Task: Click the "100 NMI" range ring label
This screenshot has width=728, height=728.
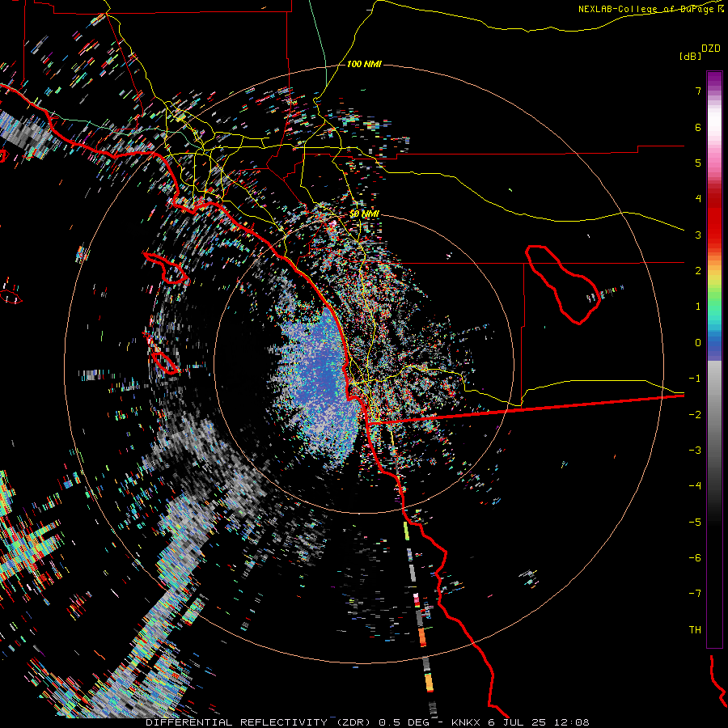Action: pos(364,64)
